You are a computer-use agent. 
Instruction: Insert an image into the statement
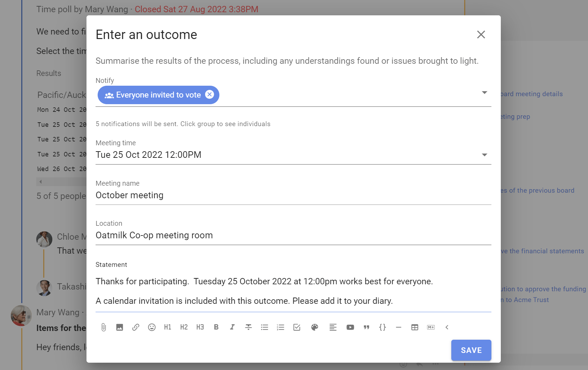[120, 327]
